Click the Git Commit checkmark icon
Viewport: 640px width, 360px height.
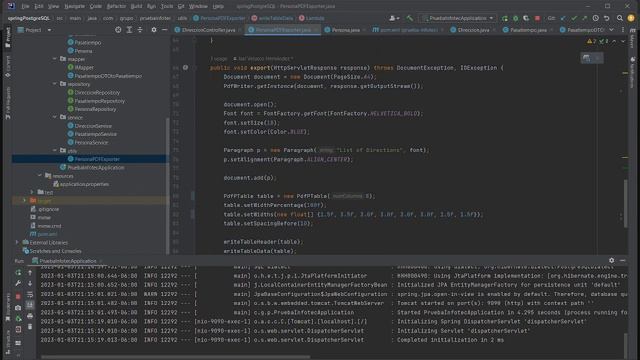(574, 18)
